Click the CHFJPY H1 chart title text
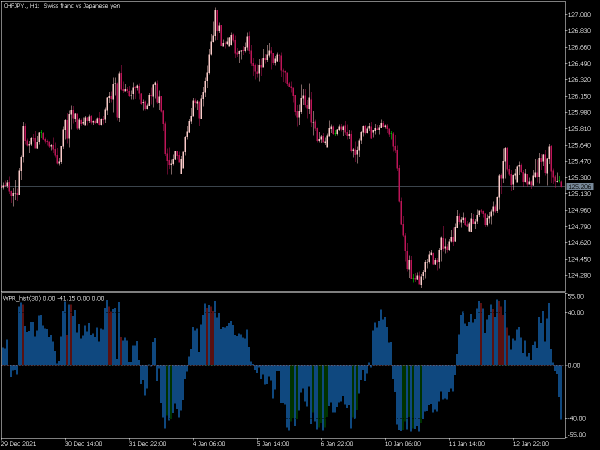The width and height of the screenshot is (600, 450). [62, 6]
